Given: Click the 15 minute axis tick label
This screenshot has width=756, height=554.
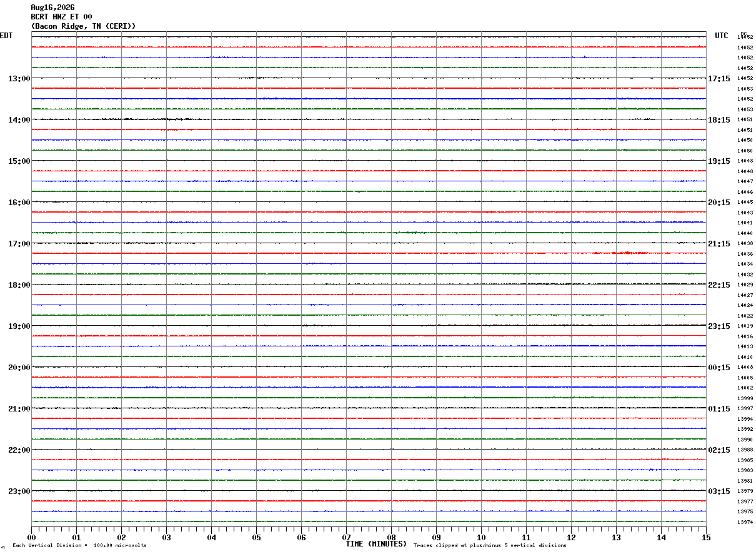Looking at the screenshot, I should tap(706, 537).
